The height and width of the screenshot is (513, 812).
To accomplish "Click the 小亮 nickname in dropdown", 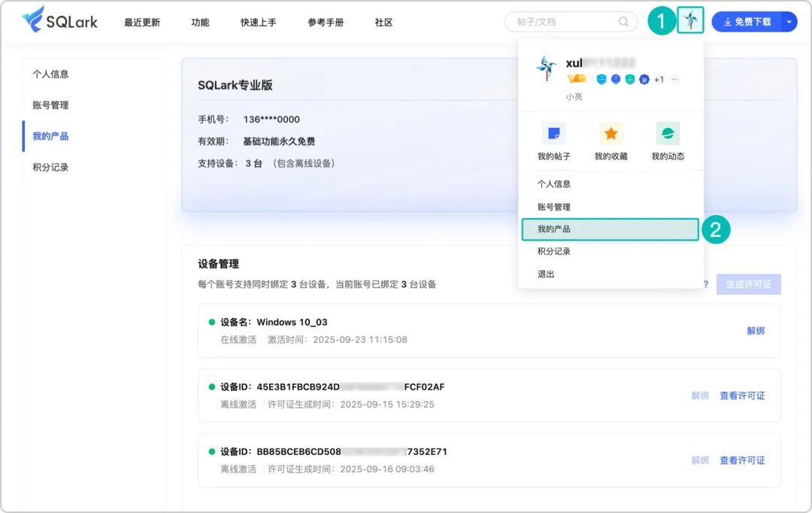I will pyautogui.click(x=574, y=96).
